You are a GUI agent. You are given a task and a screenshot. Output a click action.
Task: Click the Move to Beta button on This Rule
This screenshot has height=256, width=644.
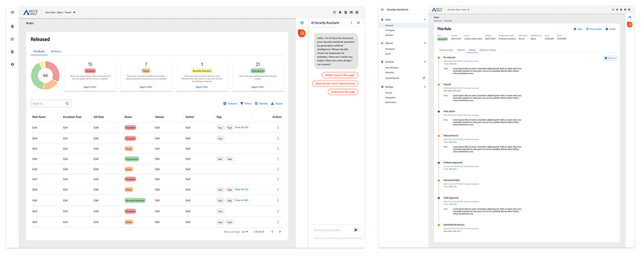(x=594, y=29)
